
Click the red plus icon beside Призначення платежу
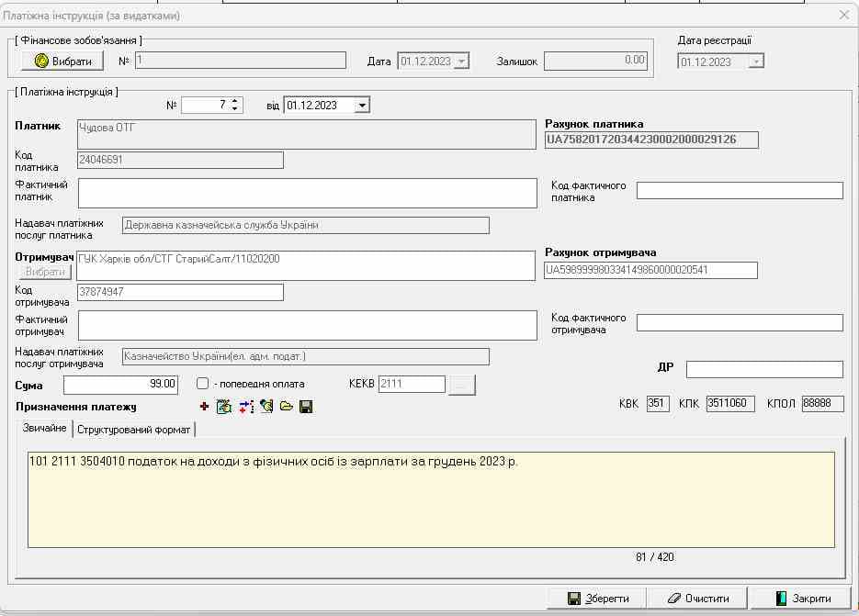(x=204, y=407)
